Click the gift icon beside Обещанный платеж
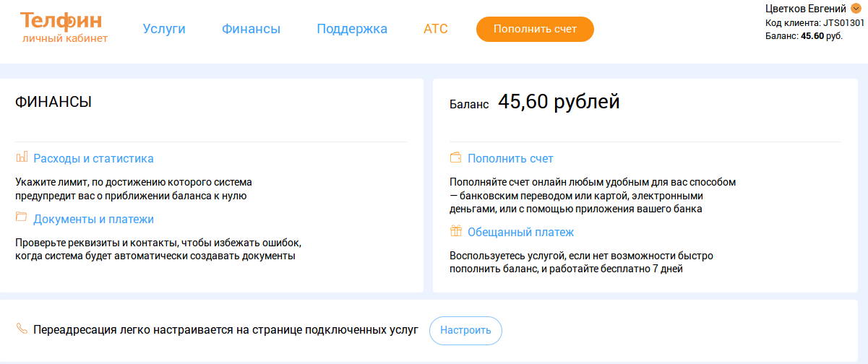Image resolution: width=868 pixels, height=364 pixels. coord(455,231)
